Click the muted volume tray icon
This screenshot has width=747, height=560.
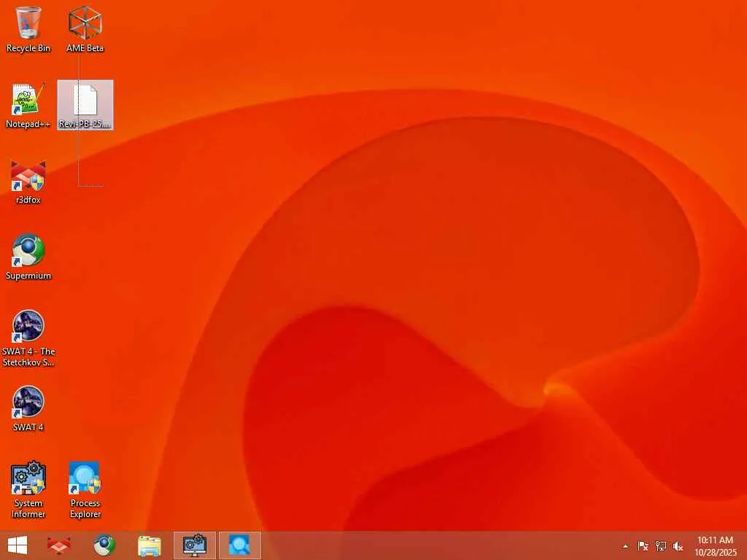(x=678, y=546)
